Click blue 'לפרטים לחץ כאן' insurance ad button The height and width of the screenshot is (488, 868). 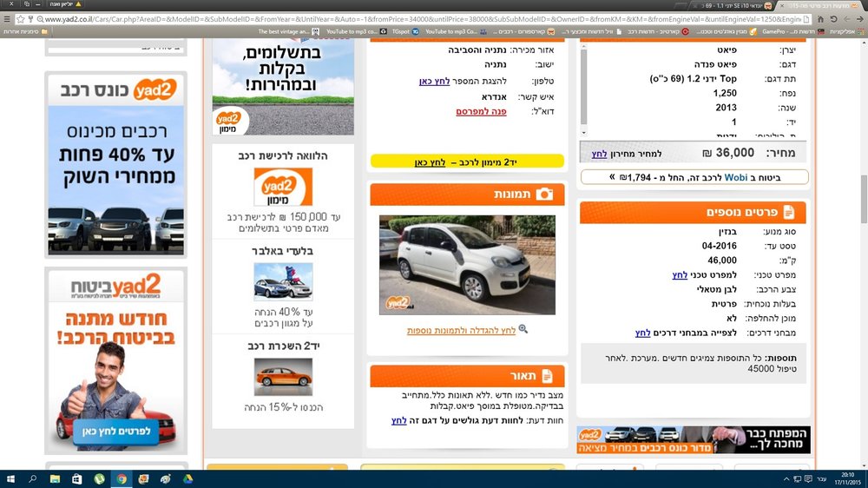tap(116, 431)
